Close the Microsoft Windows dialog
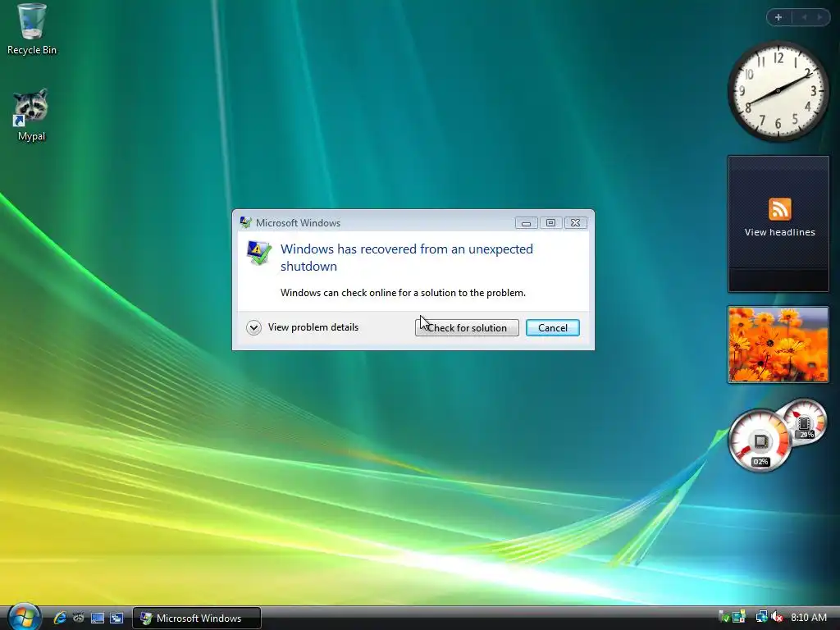Screen dimensions: 840x630 [x=575, y=223]
